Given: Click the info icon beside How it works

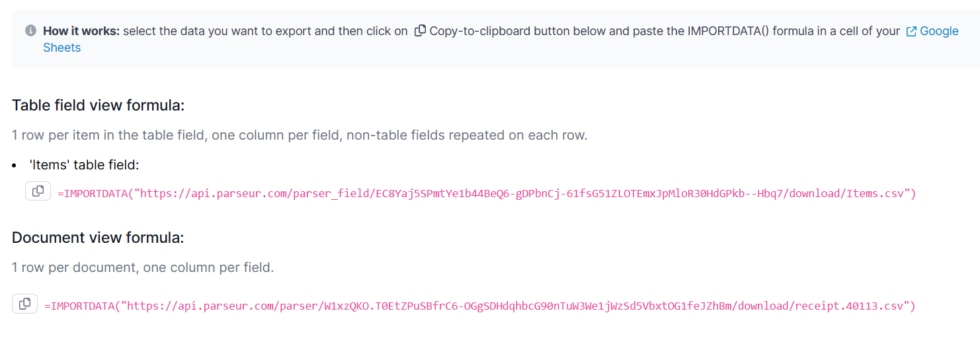Looking at the screenshot, I should pos(30,31).
